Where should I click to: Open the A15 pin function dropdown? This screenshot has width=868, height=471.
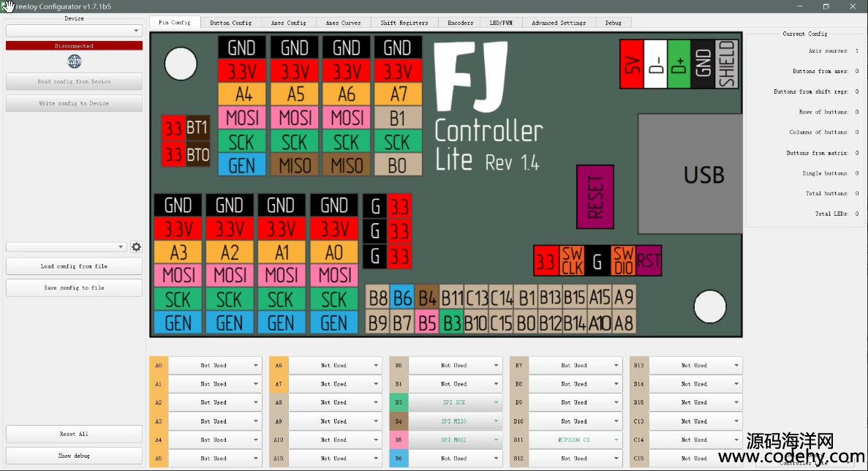[x=334, y=459]
